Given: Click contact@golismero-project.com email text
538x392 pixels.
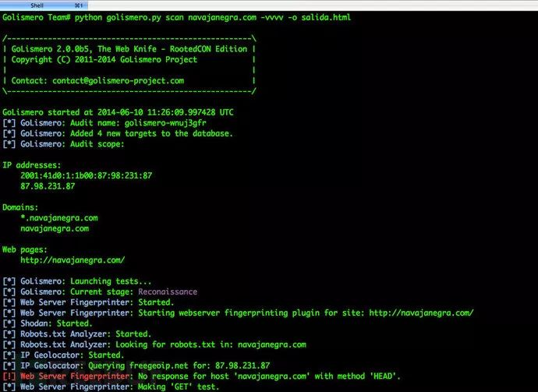Looking at the screenshot, I should [x=118, y=81].
